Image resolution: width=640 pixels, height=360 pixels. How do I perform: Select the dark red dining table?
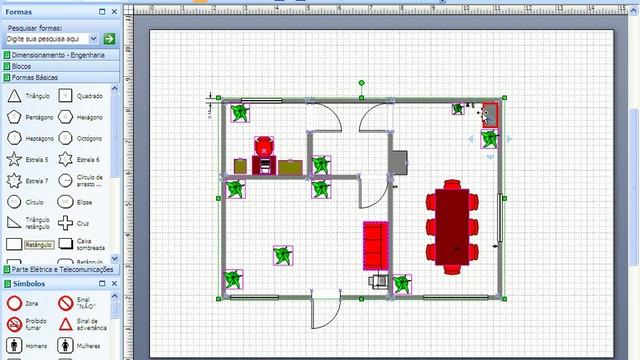pyautogui.click(x=452, y=227)
